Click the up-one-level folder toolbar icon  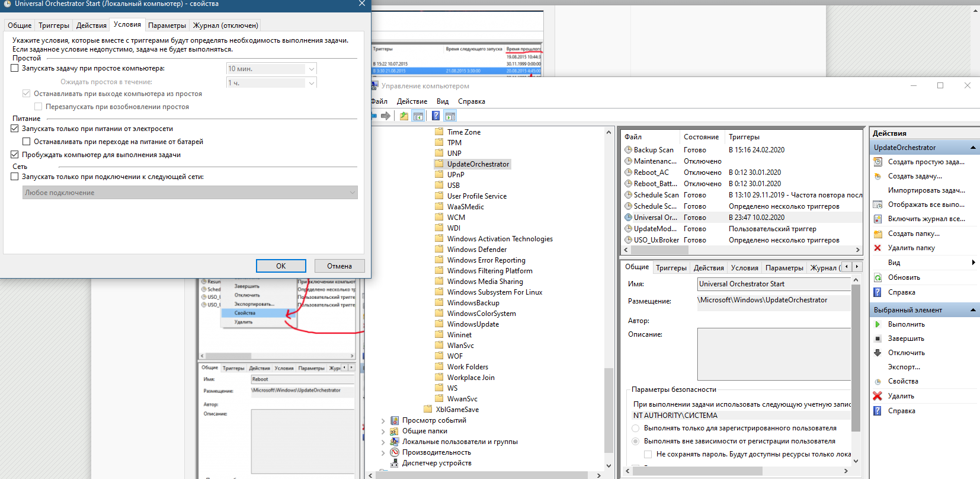[404, 116]
